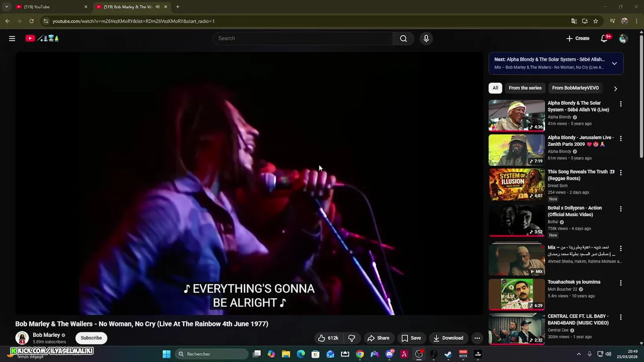This screenshot has height=362, width=644.
Task: Open YouTube notifications bell
Action: tap(605, 38)
